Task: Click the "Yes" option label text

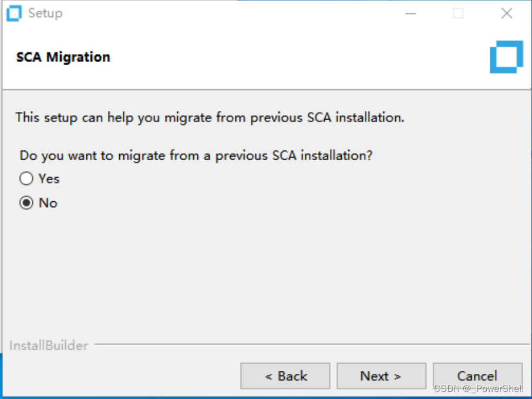Action: (49, 179)
